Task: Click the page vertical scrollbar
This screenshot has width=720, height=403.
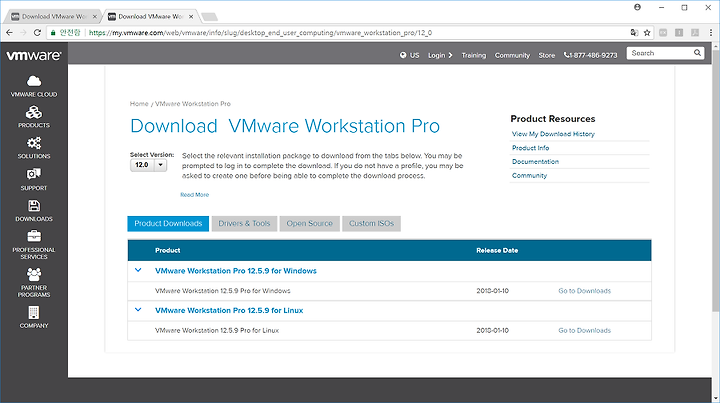Action: click(x=716, y=179)
